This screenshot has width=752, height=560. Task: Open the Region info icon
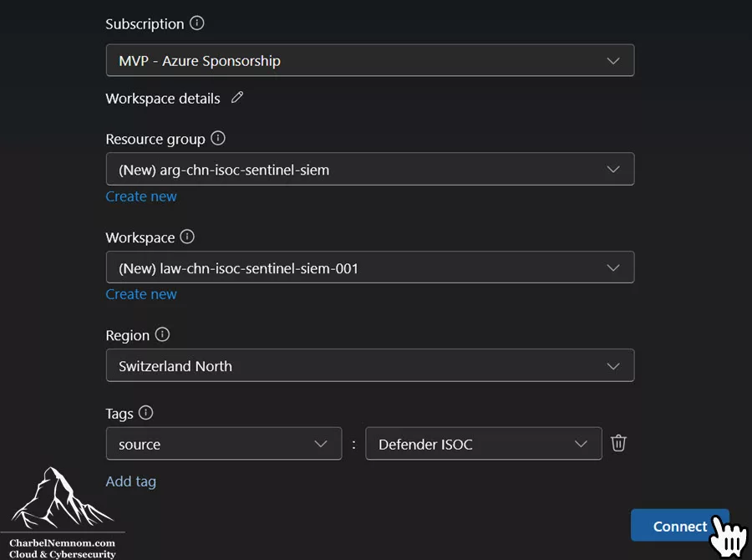tap(162, 334)
